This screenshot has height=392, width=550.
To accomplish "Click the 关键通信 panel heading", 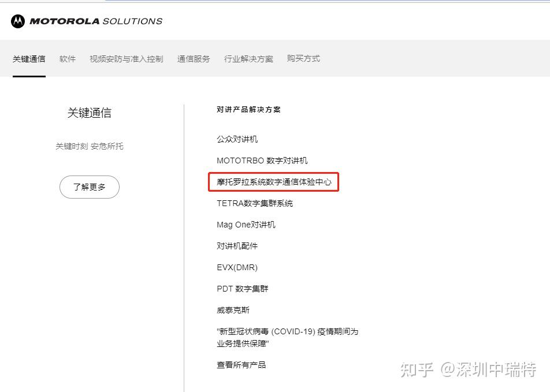I will 90,113.
